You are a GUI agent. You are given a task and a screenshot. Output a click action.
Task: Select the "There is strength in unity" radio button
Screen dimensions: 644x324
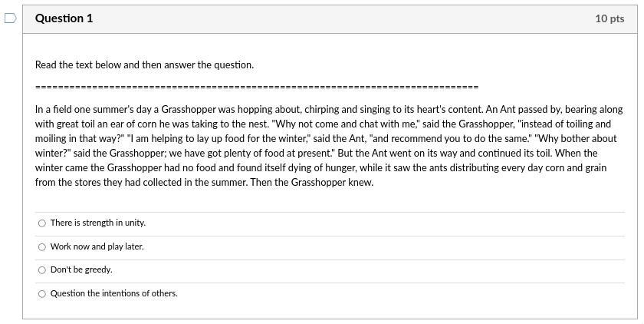pos(42,223)
